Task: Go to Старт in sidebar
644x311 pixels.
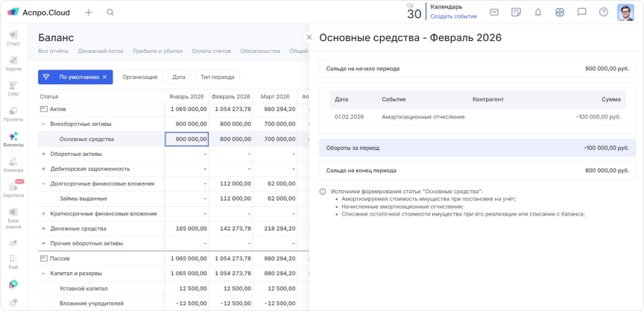Action: (13, 38)
